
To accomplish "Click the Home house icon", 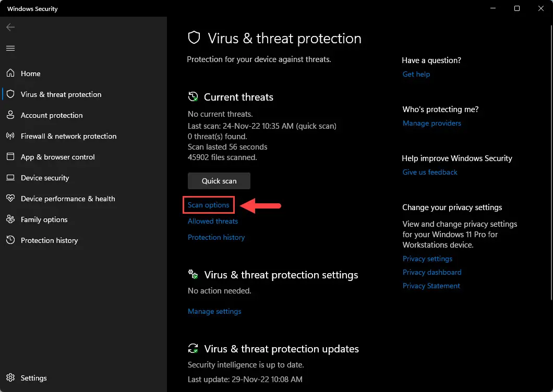I will [x=10, y=73].
